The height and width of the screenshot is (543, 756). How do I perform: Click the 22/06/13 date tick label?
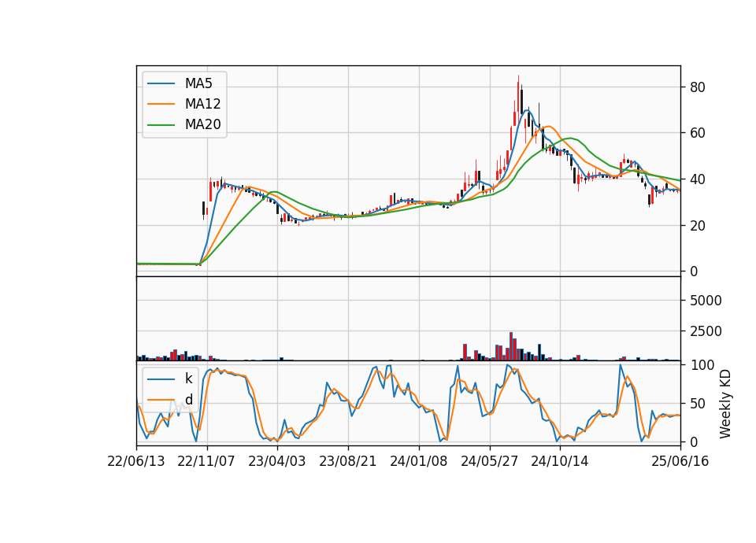[136, 461]
